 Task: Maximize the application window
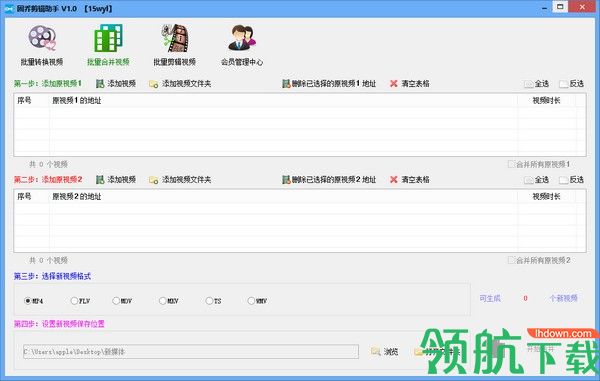(x=561, y=7)
